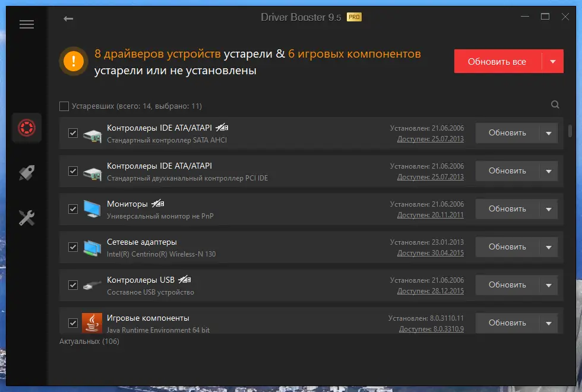The image size is (582, 392).
Task: Open update options arrow for Java Runtime
Action: click(x=549, y=323)
